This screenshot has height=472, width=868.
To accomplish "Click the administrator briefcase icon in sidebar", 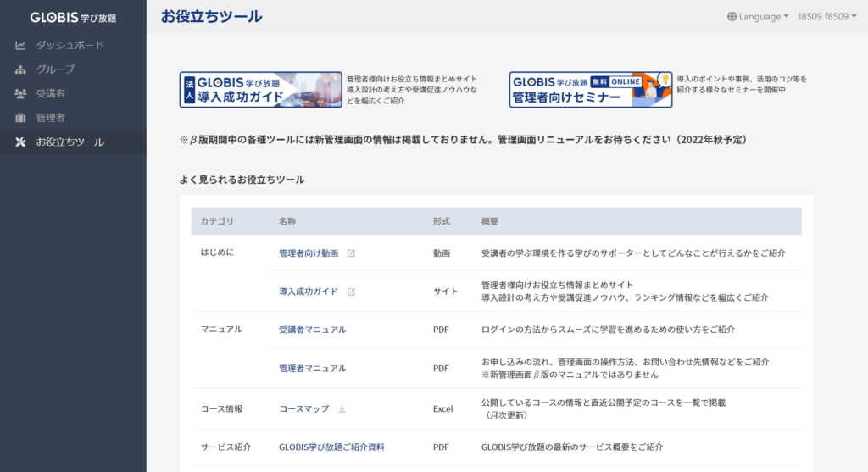I will coord(21,118).
